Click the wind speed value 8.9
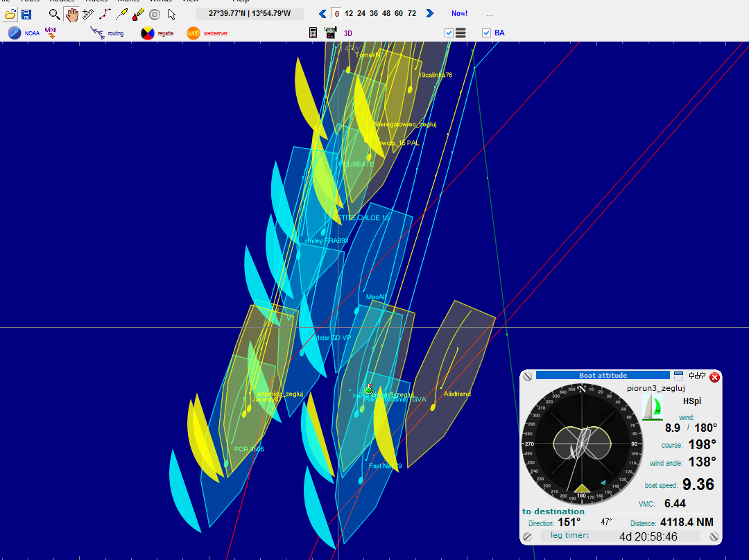 [673, 428]
